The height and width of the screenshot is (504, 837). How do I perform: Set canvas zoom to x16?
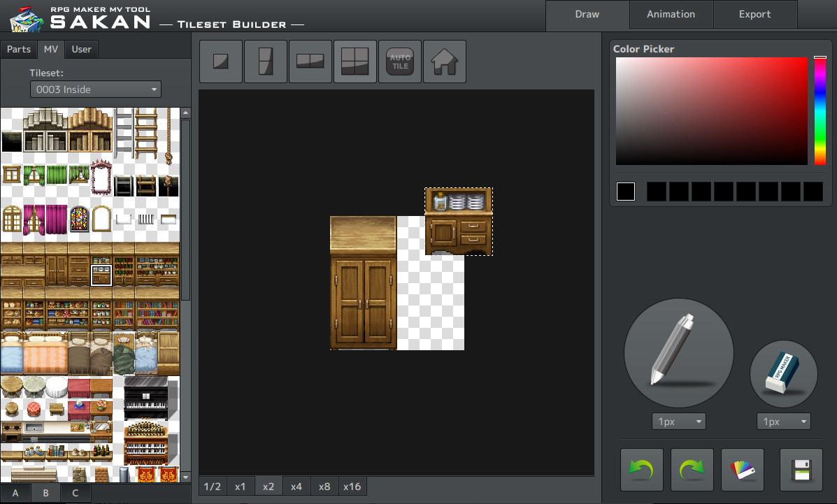pyautogui.click(x=352, y=486)
